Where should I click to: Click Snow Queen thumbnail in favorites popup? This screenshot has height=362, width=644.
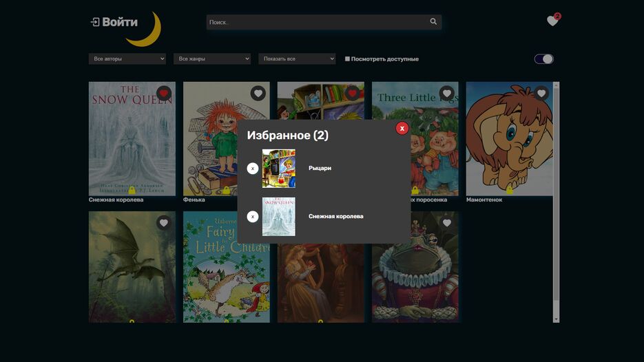(279, 216)
